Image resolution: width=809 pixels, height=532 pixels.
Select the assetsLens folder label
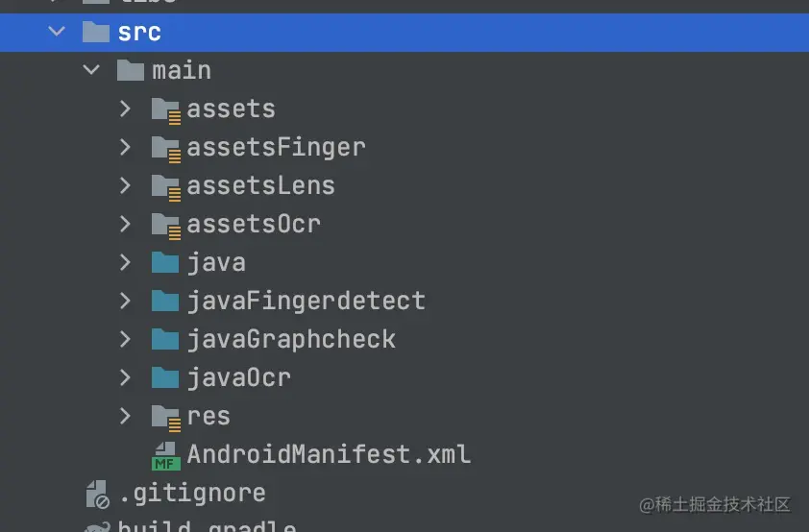coord(260,185)
